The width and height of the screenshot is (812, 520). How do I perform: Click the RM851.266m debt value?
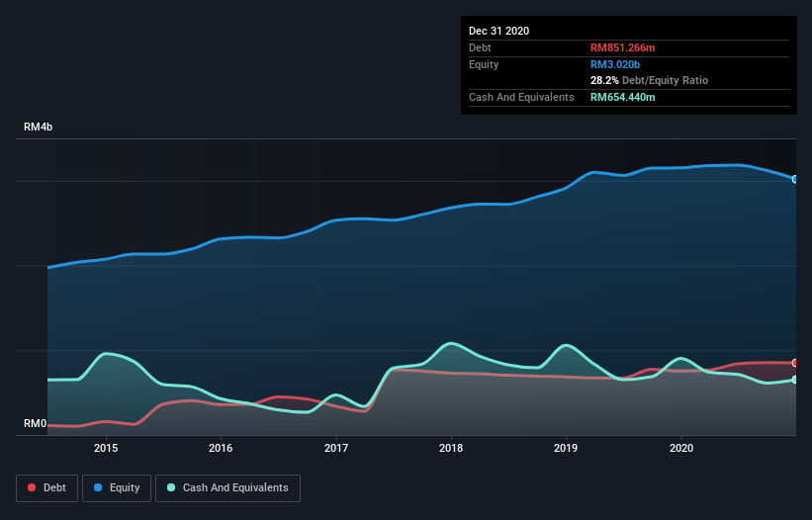622,47
